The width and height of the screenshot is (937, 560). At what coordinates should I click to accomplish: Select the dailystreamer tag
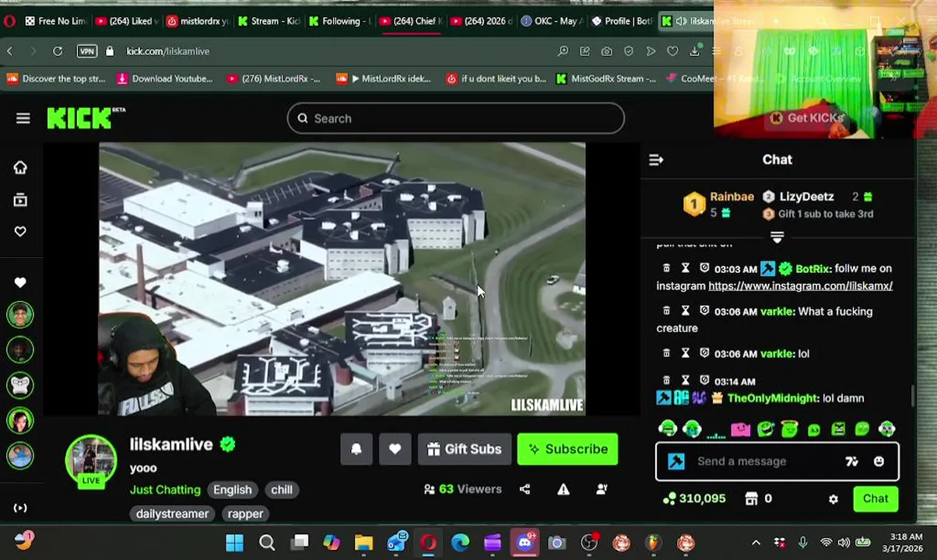172,514
